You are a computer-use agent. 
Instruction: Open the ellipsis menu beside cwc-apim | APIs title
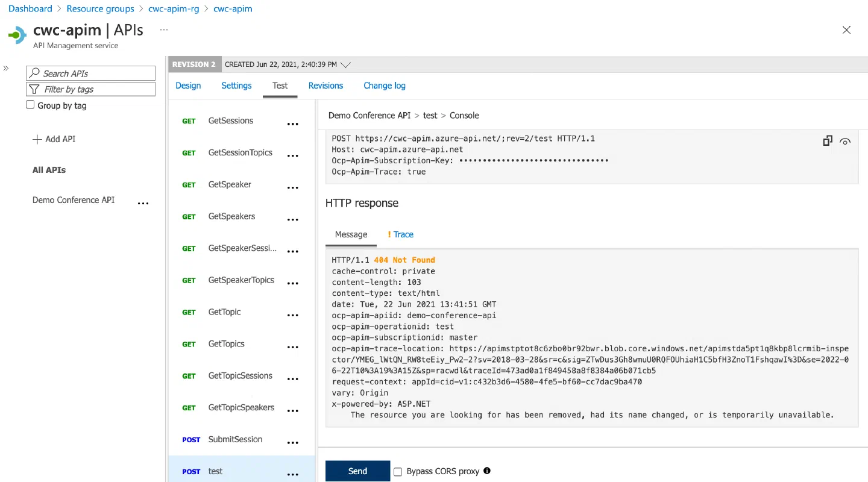[163, 29]
